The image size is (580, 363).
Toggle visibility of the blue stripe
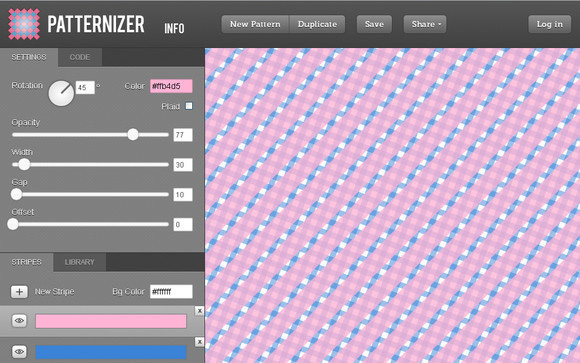(19, 352)
